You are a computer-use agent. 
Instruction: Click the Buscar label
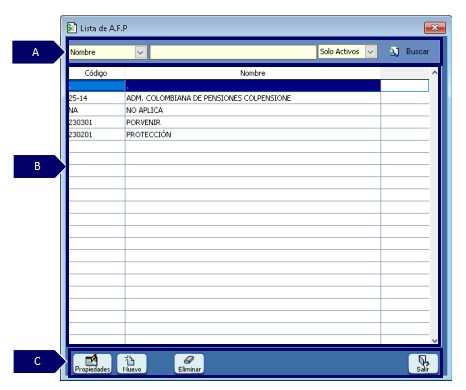417,52
